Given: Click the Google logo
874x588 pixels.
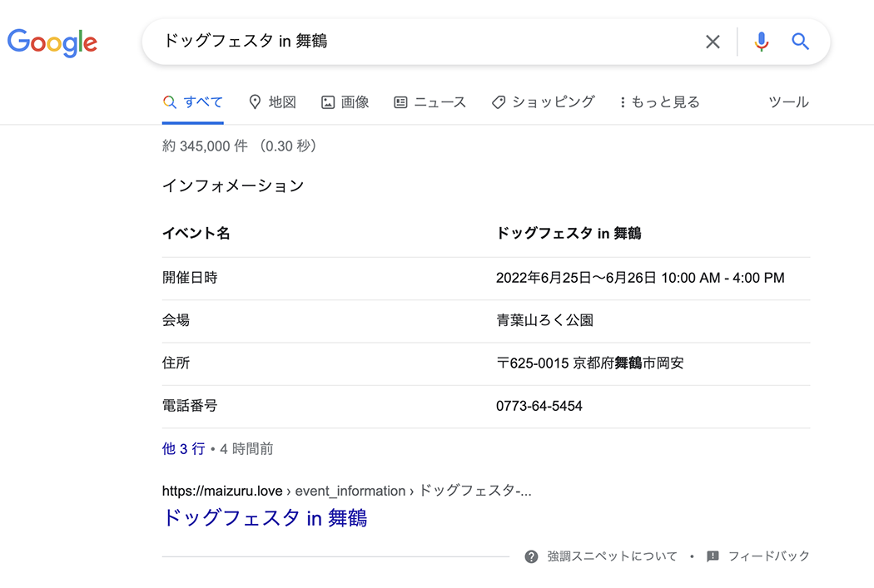Looking at the screenshot, I should pyautogui.click(x=52, y=42).
